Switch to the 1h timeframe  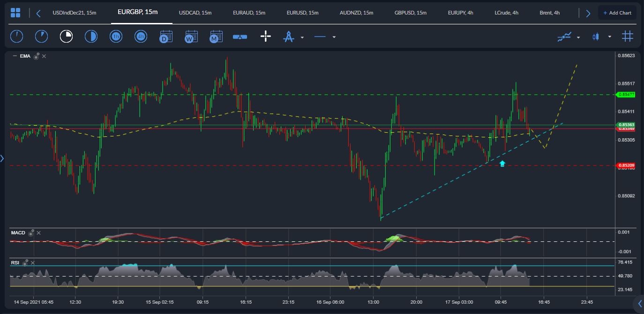tap(116, 36)
